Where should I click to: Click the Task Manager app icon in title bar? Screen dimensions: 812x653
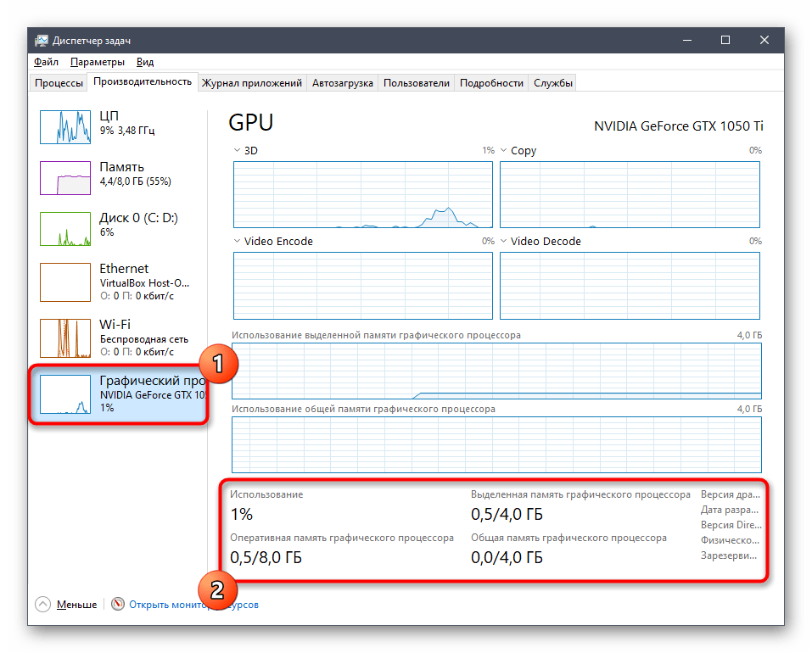41,41
